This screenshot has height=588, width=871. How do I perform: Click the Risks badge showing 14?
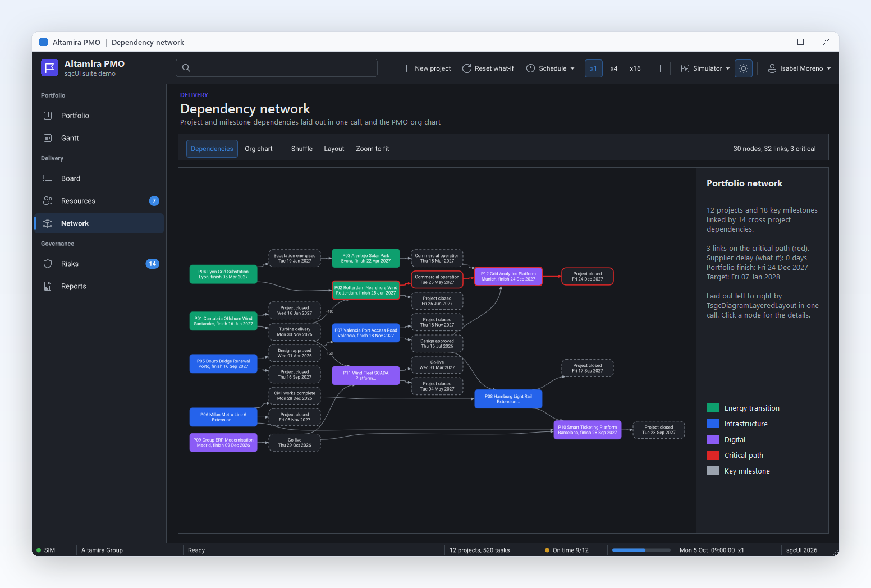[x=152, y=264]
